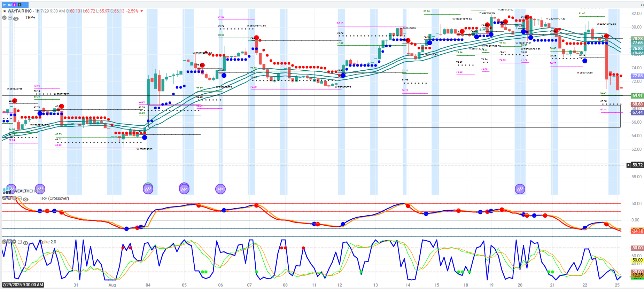This screenshot has height=289, width=644.
Task: Click the W 250919P72.50 option label
Action: [606, 24]
